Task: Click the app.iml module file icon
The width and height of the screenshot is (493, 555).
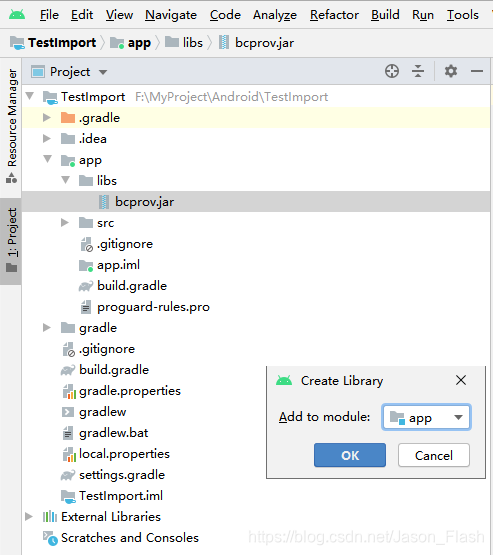Action: point(86,265)
